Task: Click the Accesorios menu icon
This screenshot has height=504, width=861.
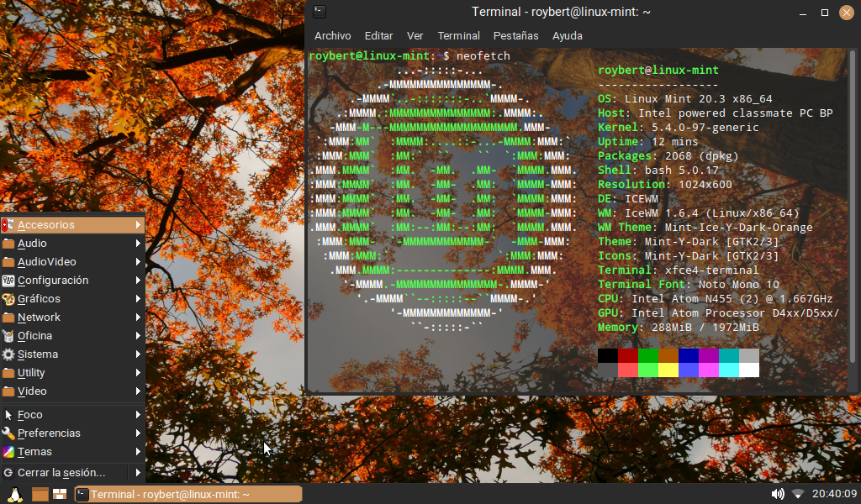Action: 8,225
